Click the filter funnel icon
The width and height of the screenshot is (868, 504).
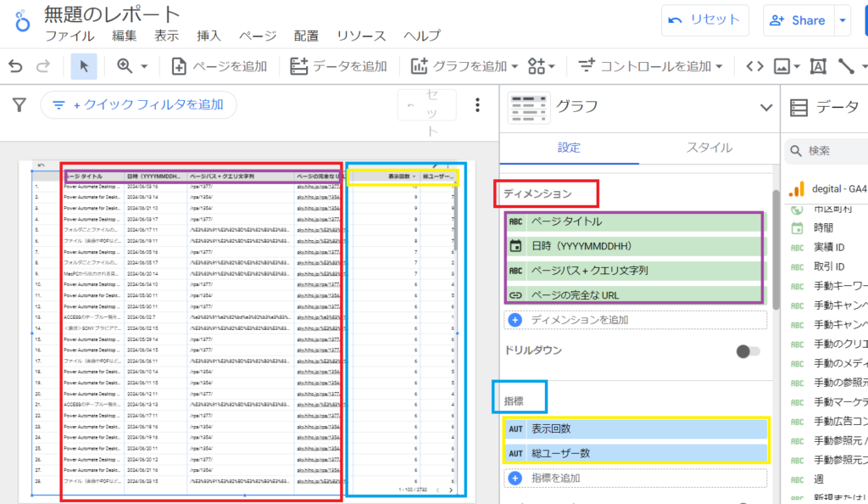(19, 104)
